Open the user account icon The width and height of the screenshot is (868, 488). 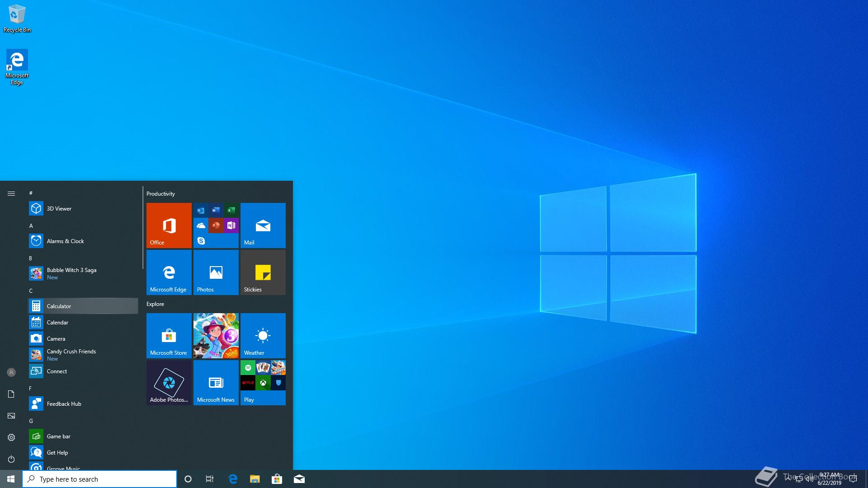tap(11, 372)
